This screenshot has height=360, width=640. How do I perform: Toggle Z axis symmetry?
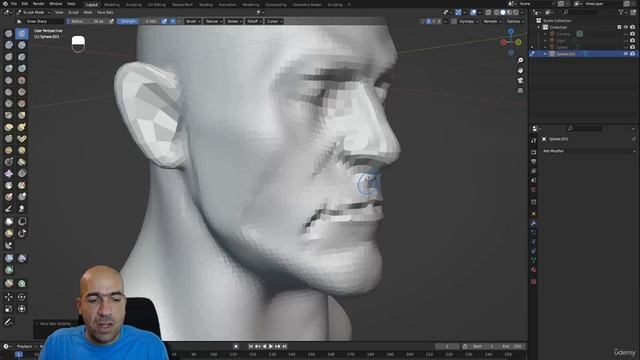point(439,21)
